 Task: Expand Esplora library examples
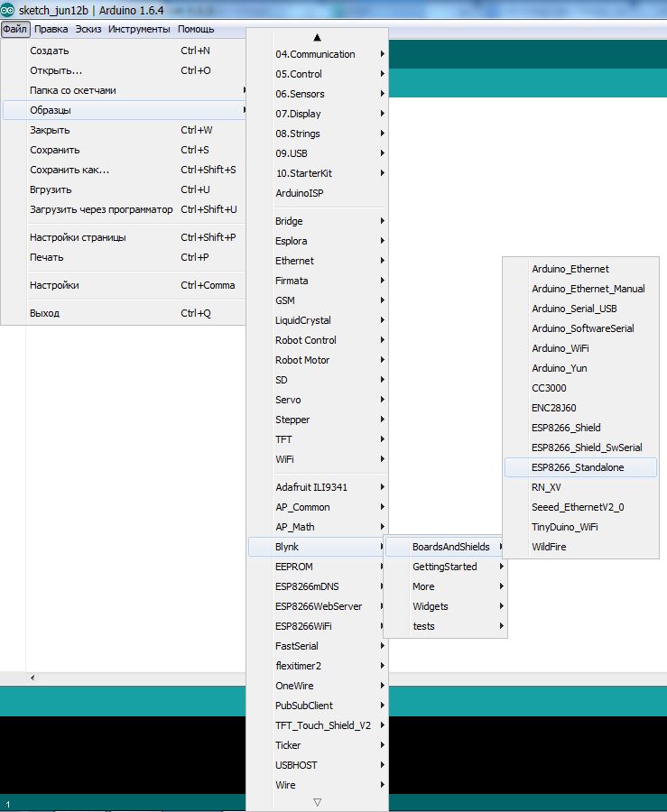coord(318,241)
